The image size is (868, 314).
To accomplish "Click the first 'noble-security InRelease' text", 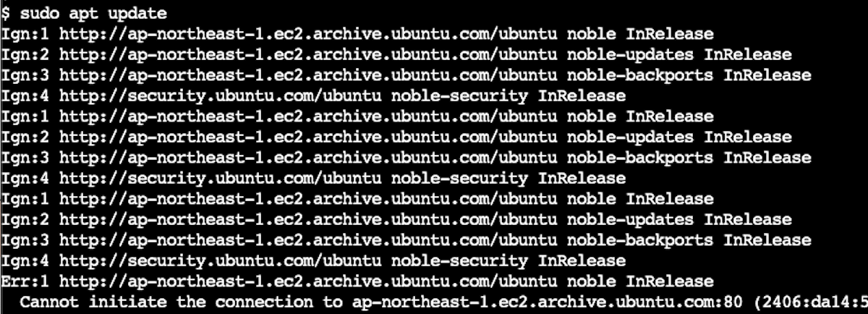I will (x=509, y=96).
